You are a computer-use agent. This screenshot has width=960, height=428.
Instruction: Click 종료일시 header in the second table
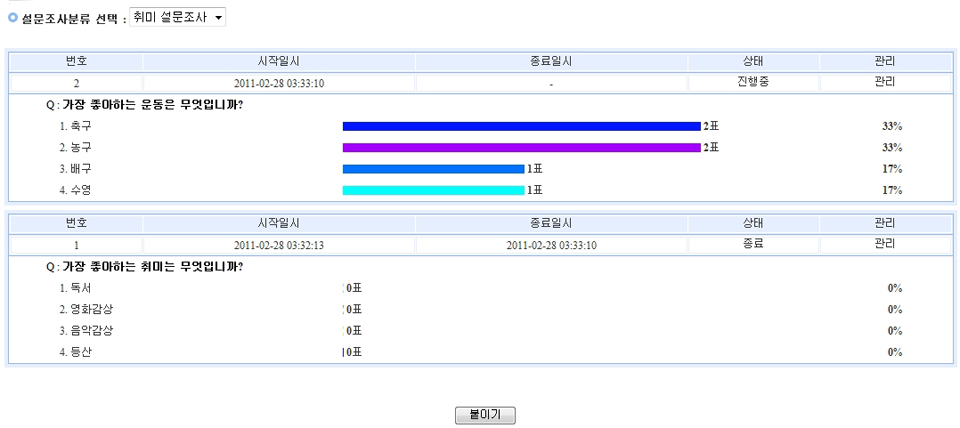551,223
